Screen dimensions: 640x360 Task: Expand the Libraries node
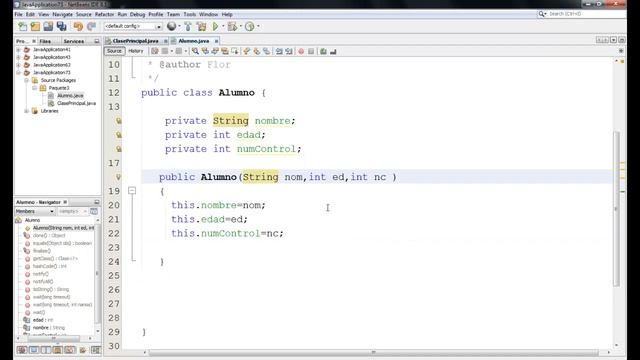[27, 111]
